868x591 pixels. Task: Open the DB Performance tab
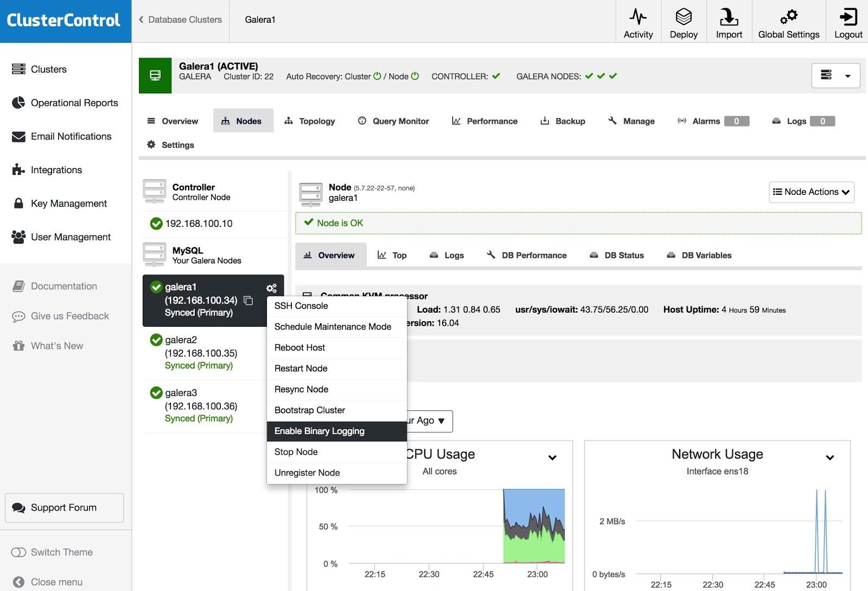[527, 255]
